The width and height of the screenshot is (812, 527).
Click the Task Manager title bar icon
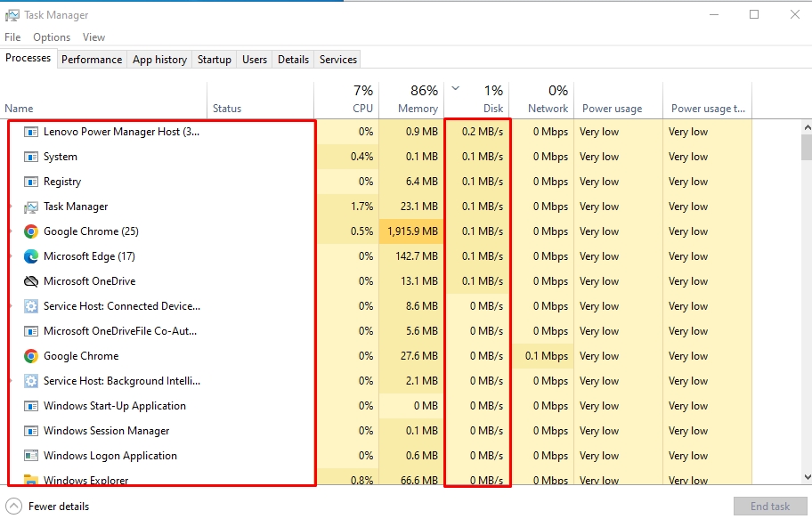12,15
